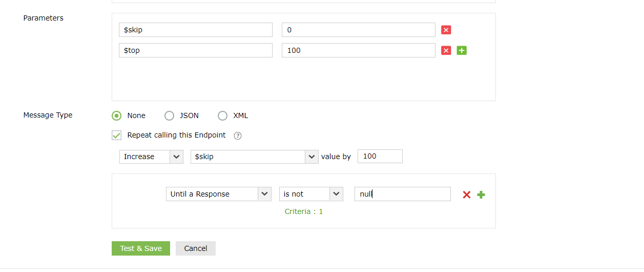Delete the $skip parameter row

coord(446,30)
